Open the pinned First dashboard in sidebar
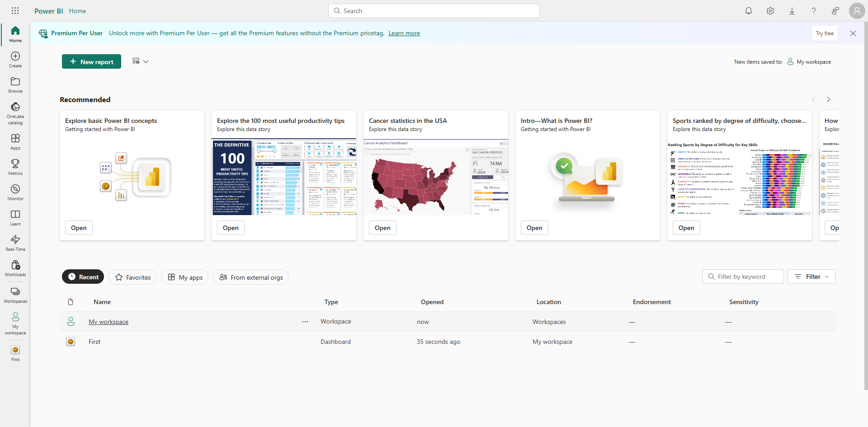 tap(15, 353)
